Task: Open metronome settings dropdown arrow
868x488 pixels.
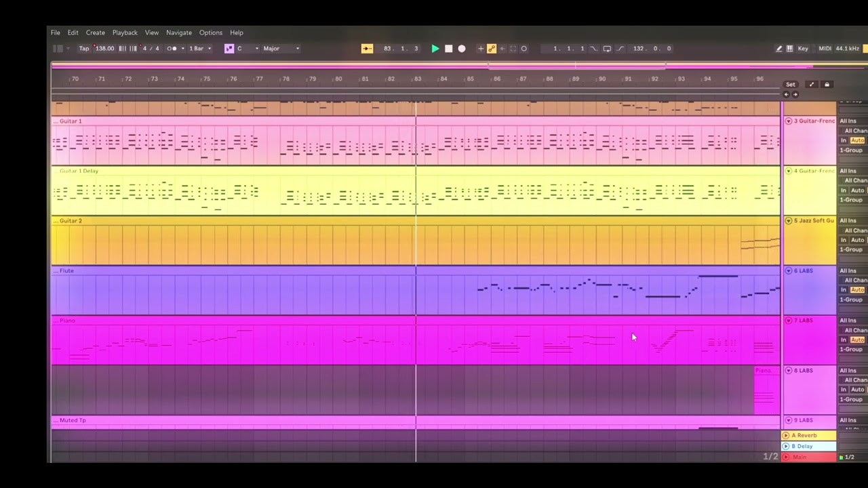Action: (182, 49)
